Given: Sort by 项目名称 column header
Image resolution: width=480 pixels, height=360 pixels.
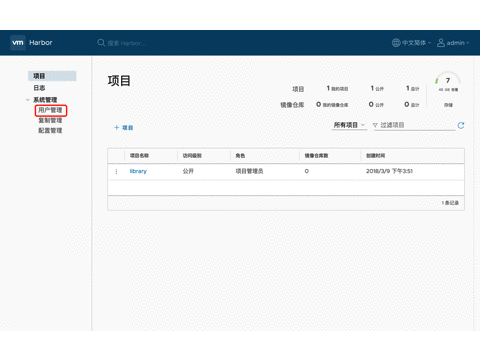Looking at the screenshot, I should (x=139, y=156).
